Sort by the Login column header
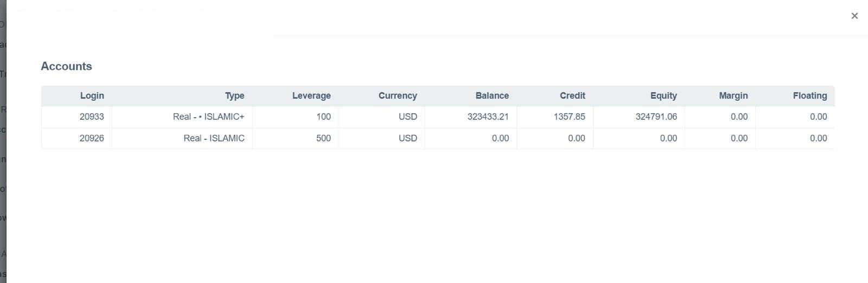Image resolution: width=868 pixels, height=283 pixels. click(92, 96)
